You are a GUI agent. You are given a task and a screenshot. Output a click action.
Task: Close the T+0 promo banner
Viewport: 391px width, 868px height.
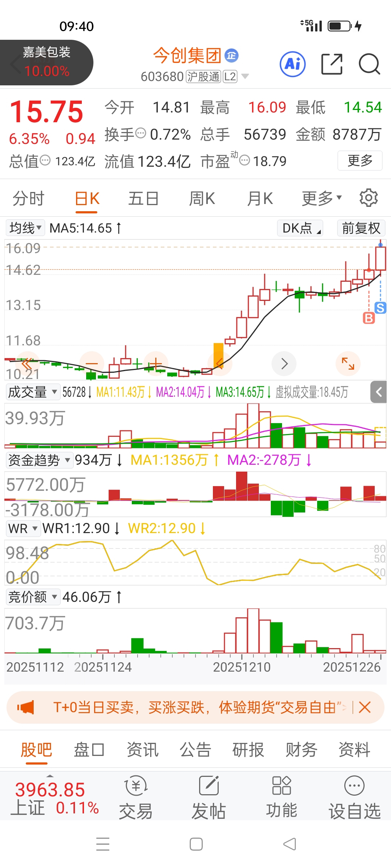365,707
